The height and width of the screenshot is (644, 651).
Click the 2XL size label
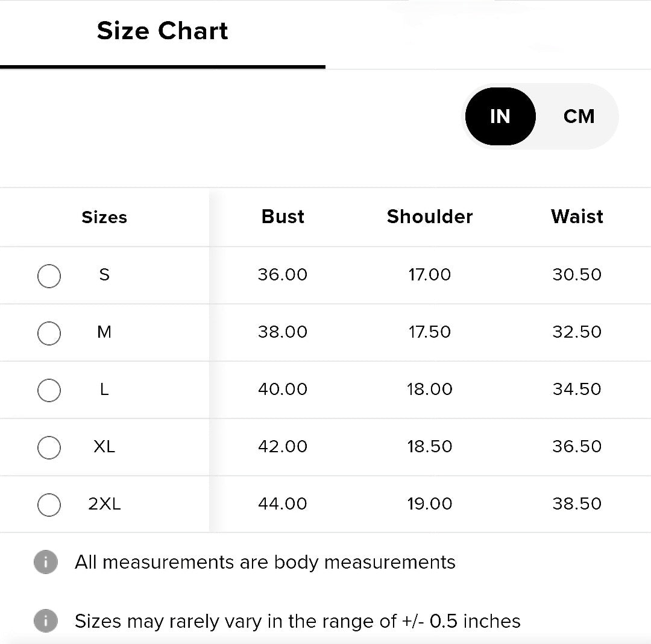point(104,504)
